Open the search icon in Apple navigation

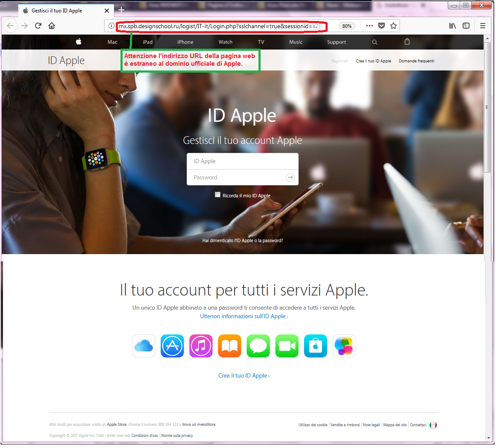coord(375,42)
